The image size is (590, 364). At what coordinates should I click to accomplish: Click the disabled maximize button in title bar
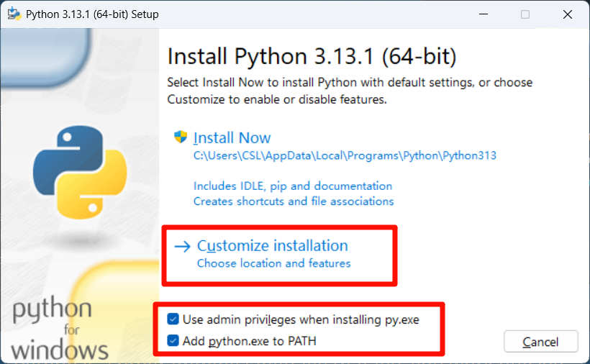pos(525,14)
